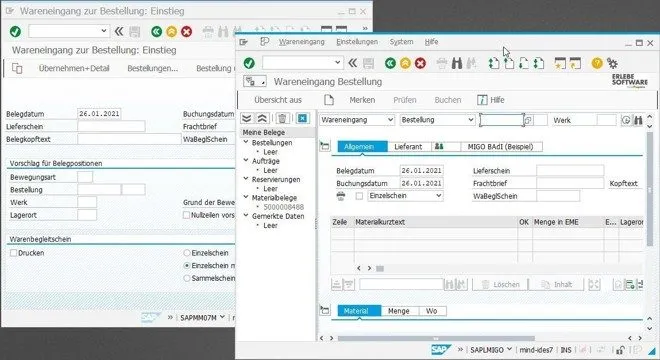The width and height of the screenshot is (660, 360).
Task: Switch to Menge tab
Action: tap(399, 311)
